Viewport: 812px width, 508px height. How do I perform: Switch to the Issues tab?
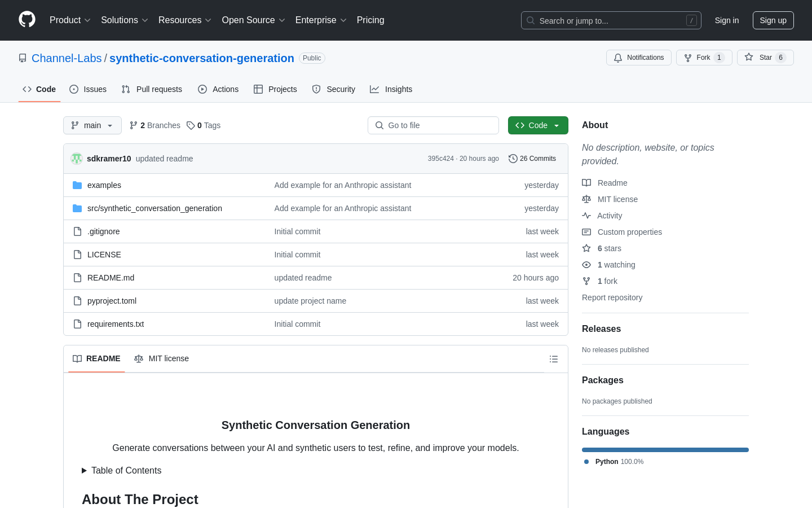[88, 89]
